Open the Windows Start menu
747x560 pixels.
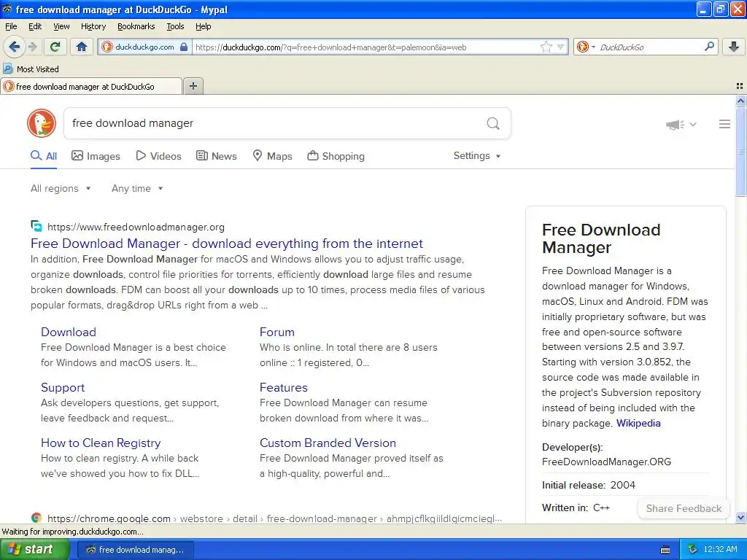coord(35,549)
